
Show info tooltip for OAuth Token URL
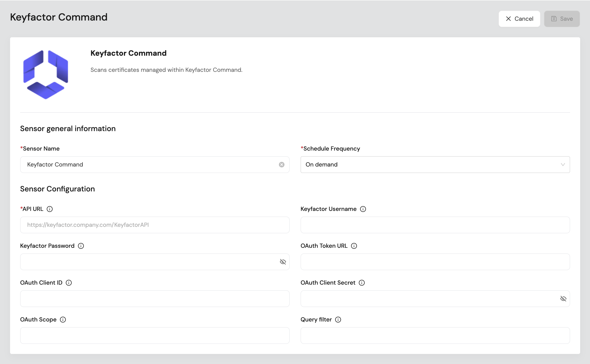point(354,246)
